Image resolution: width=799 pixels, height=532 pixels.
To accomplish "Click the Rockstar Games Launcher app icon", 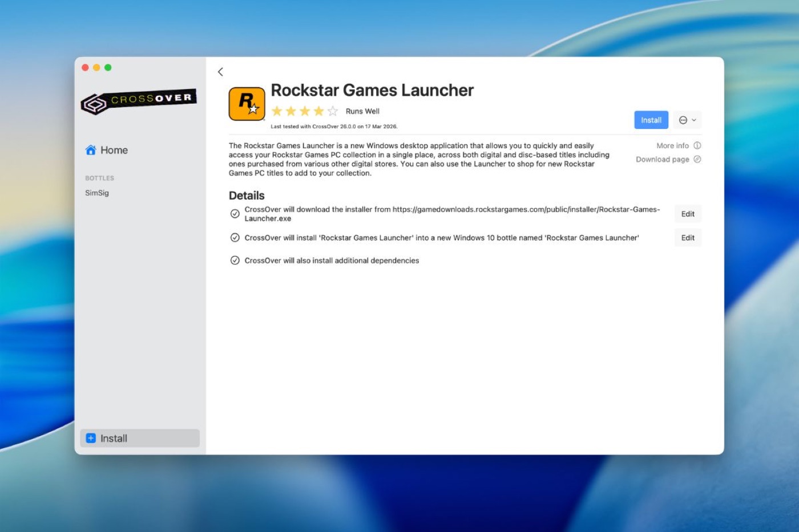I will point(247,104).
